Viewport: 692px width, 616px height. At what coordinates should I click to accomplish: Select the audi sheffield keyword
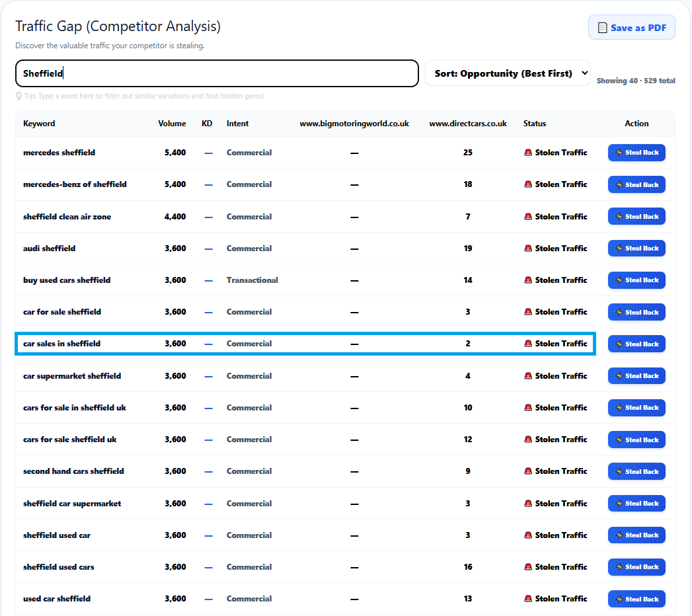point(50,249)
